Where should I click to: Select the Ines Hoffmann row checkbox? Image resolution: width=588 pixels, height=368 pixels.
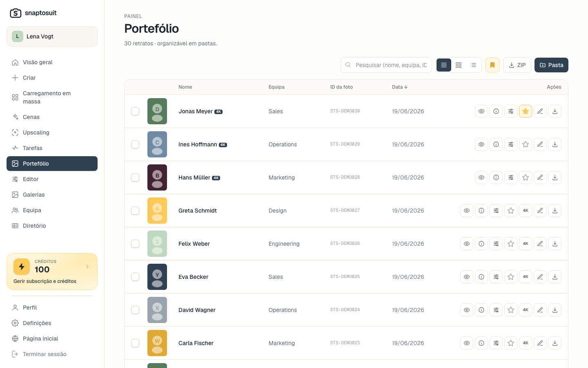coord(135,144)
